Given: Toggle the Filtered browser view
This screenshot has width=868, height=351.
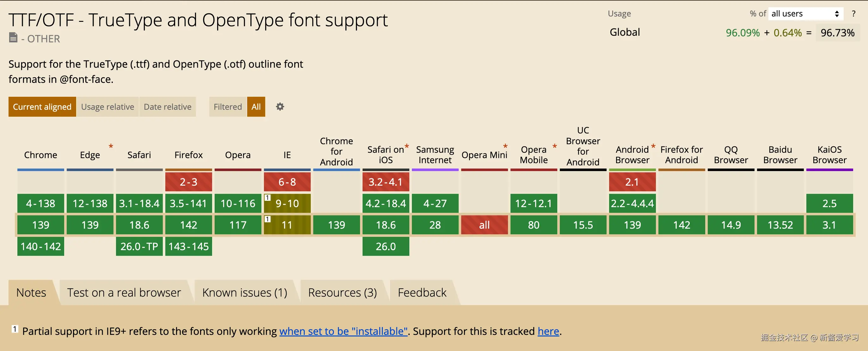Looking at the screenshot, I should point(228,107).
